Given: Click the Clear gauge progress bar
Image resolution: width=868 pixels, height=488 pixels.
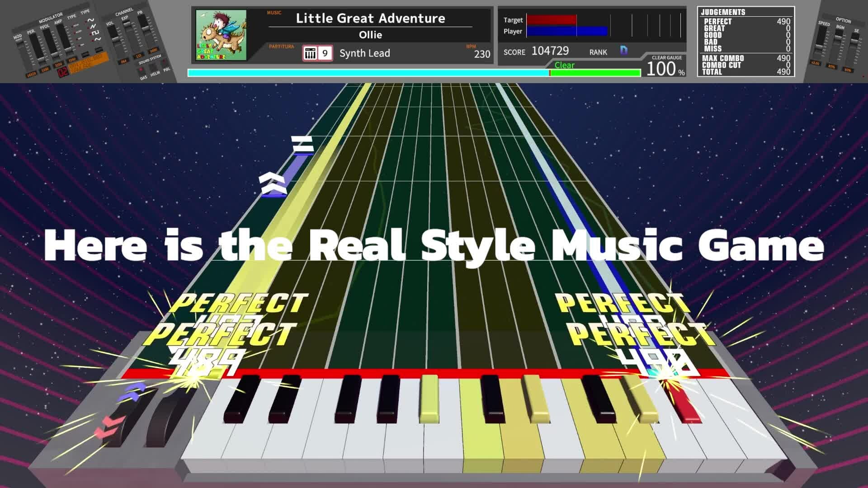Looking at the screenshot, I should coord(414,73).
